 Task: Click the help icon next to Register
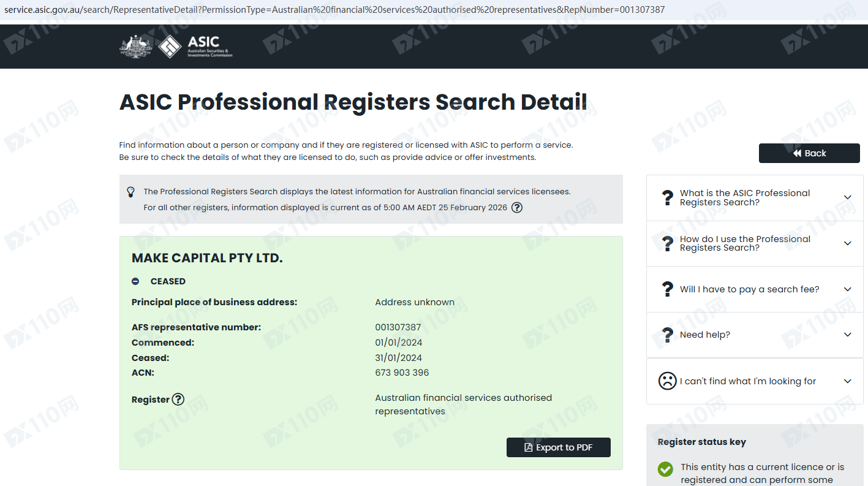click(178, 400)
